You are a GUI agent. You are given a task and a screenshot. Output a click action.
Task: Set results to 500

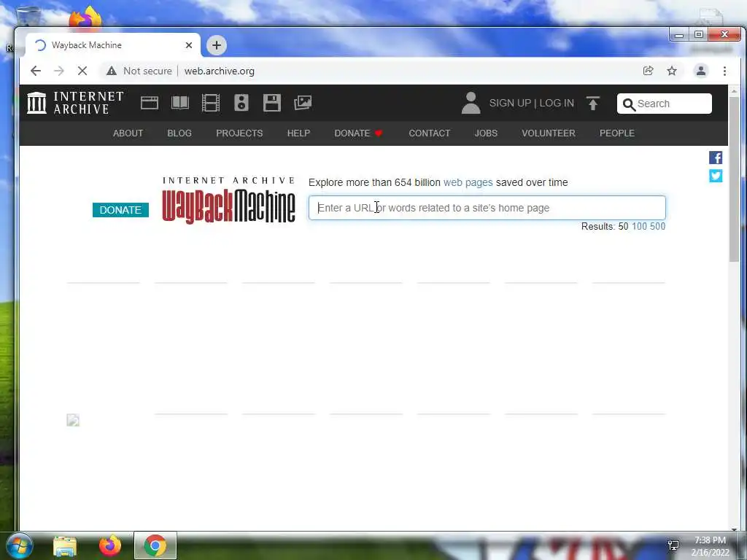[657, 227]
